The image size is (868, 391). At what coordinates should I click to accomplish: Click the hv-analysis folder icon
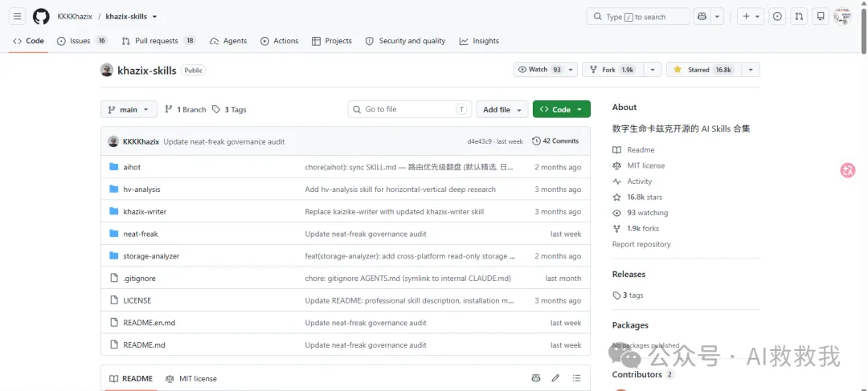pos(114,189)
